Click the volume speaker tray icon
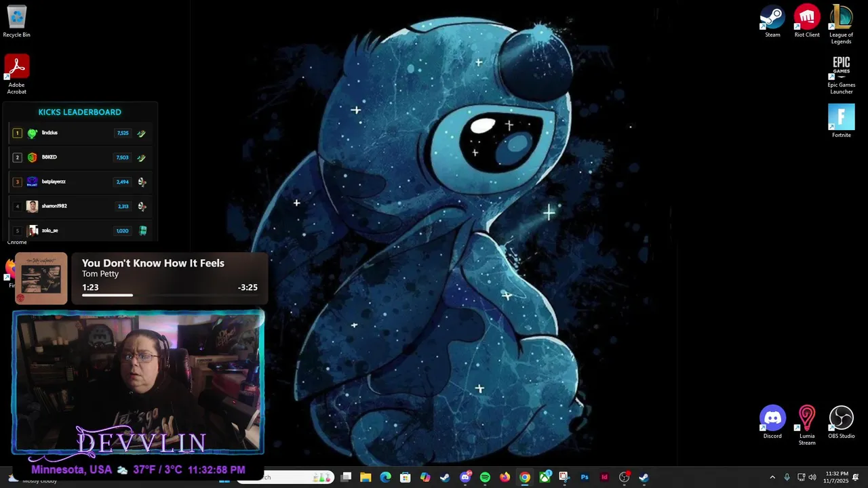 click(812, 477)
